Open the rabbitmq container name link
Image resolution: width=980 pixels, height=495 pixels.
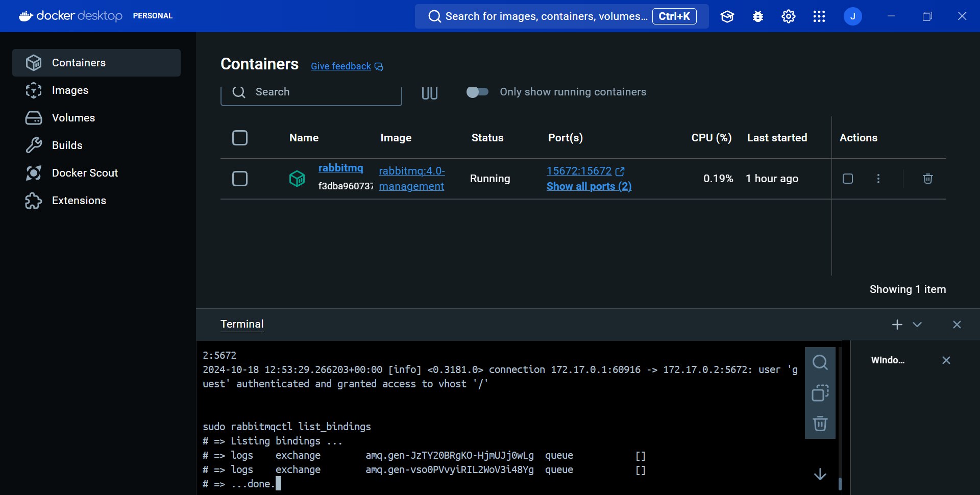(x=341, y=168)
